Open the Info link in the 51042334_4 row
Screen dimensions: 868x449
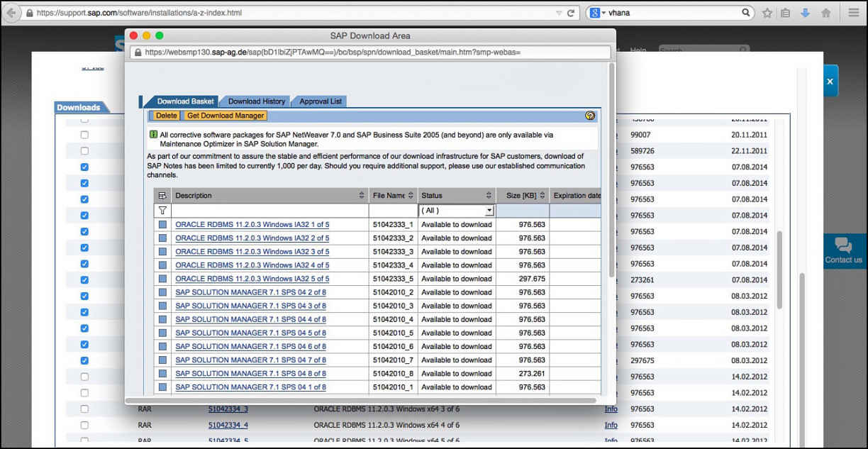tap(611, 425)
